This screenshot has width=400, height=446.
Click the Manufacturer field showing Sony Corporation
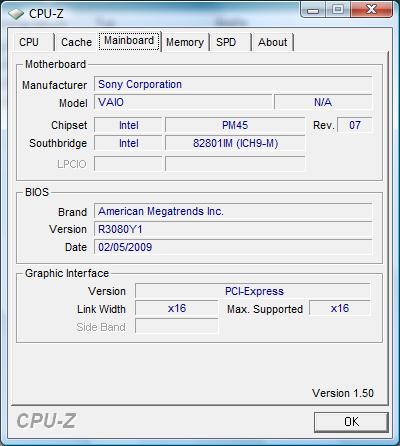click(x=233, y=84)
